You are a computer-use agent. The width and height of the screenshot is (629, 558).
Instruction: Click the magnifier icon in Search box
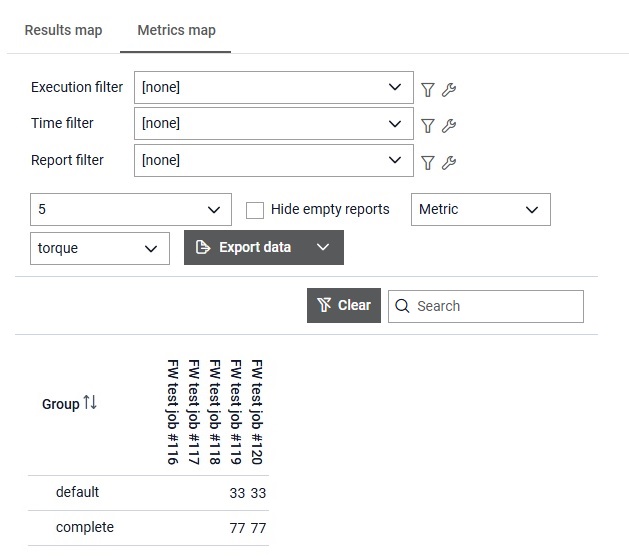(403, 306)
